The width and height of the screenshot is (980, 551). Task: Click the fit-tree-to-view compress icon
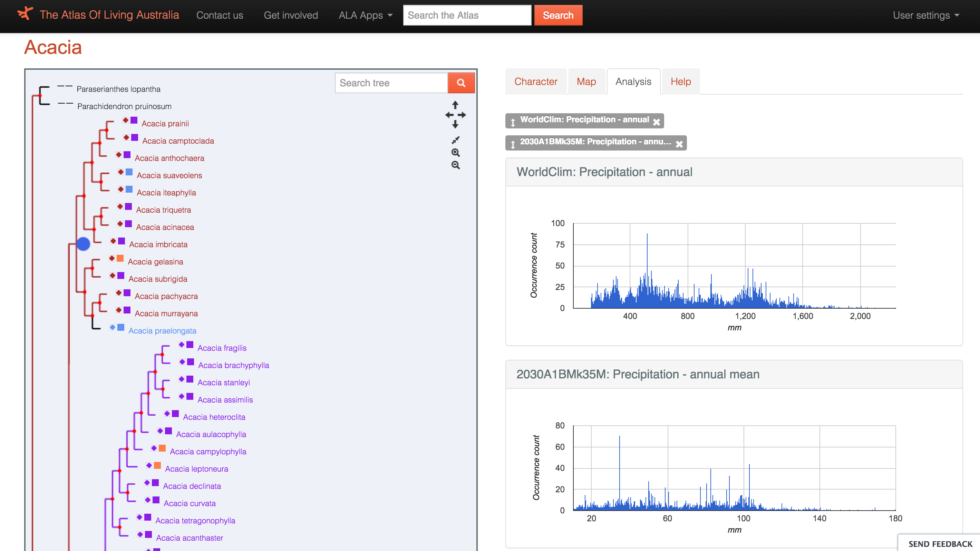(x=455, y=140)
